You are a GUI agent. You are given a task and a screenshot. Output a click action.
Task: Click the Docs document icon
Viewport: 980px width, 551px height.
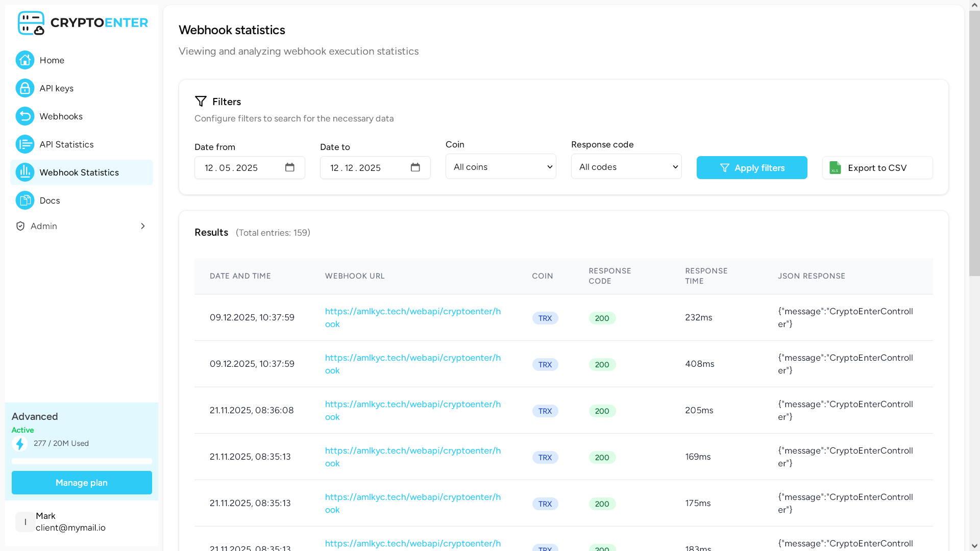coord(24,201)
